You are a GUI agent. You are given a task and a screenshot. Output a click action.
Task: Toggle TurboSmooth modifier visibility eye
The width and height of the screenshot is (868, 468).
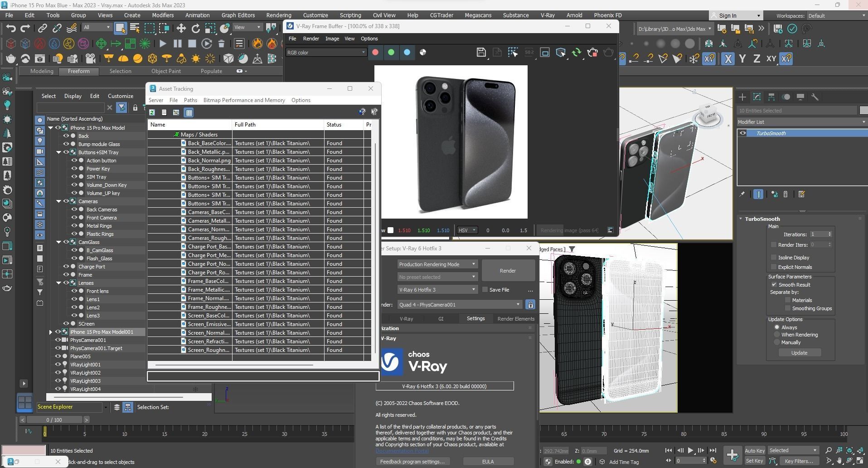[x=742, y=133]
